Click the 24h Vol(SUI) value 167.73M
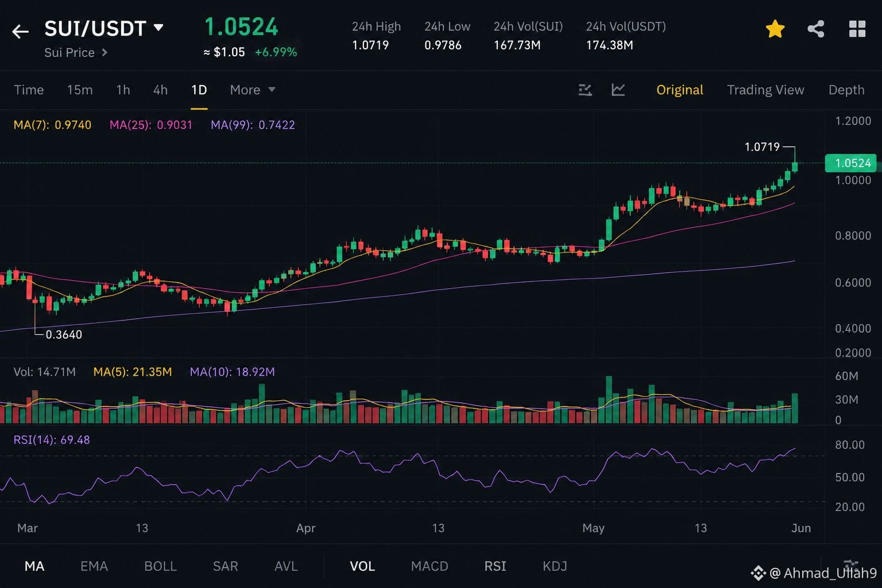 (517, 45)
